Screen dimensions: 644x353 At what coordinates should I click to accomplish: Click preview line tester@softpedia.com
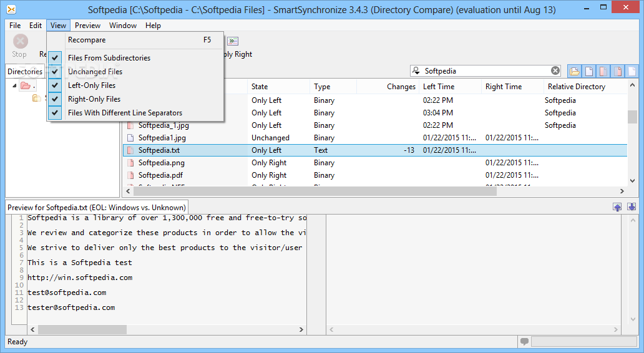point(71,307)
